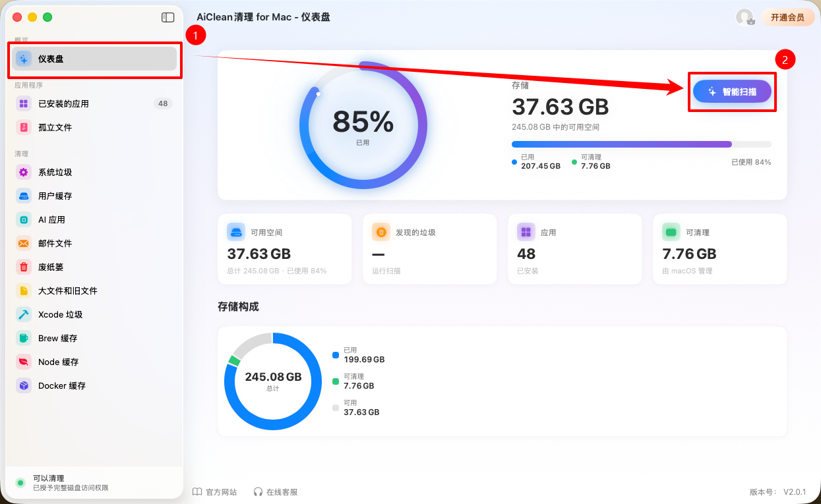Toggle the sidebar panel icon
The height and width of the screenshot is (504, 821).
pos(167,18)
